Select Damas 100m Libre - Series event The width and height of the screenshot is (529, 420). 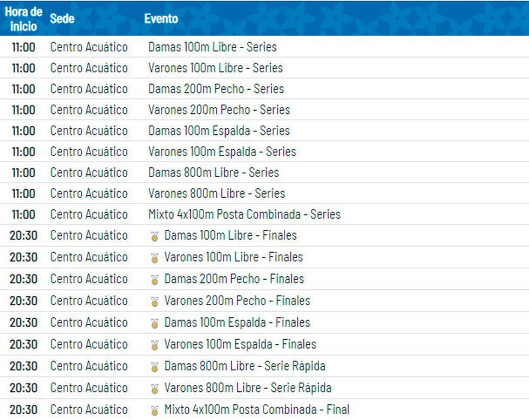pos(212,47)
